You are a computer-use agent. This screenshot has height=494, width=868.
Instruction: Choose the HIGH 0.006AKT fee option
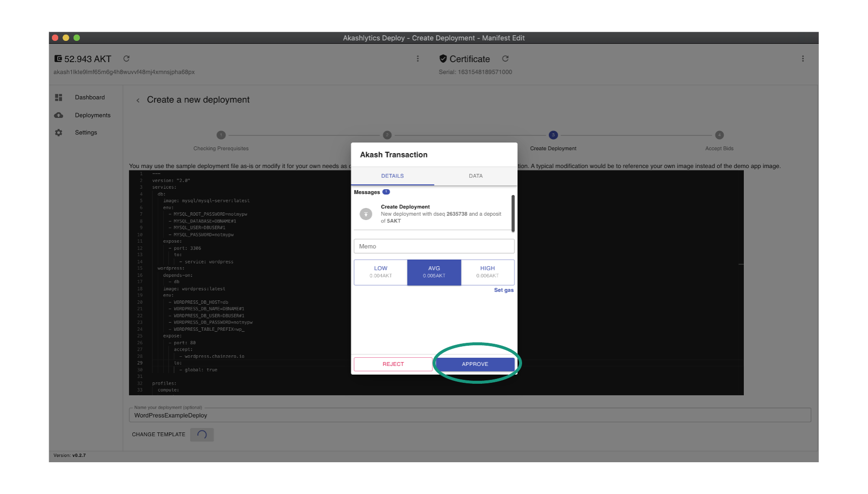(x=487, y=273)
